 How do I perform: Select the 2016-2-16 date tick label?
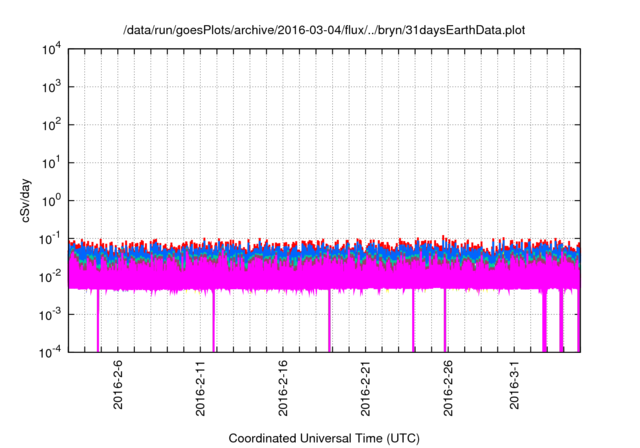click(x=282, y=388)
